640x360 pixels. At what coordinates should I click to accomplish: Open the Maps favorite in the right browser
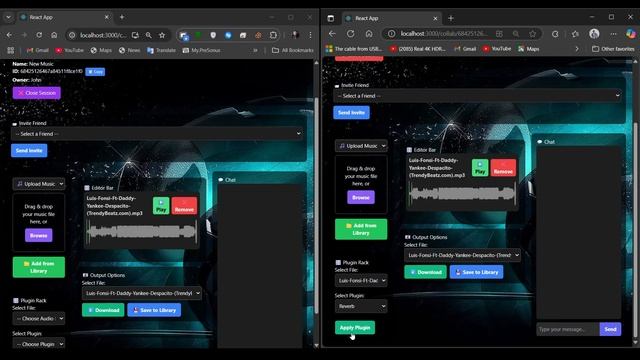pos(529,49)
